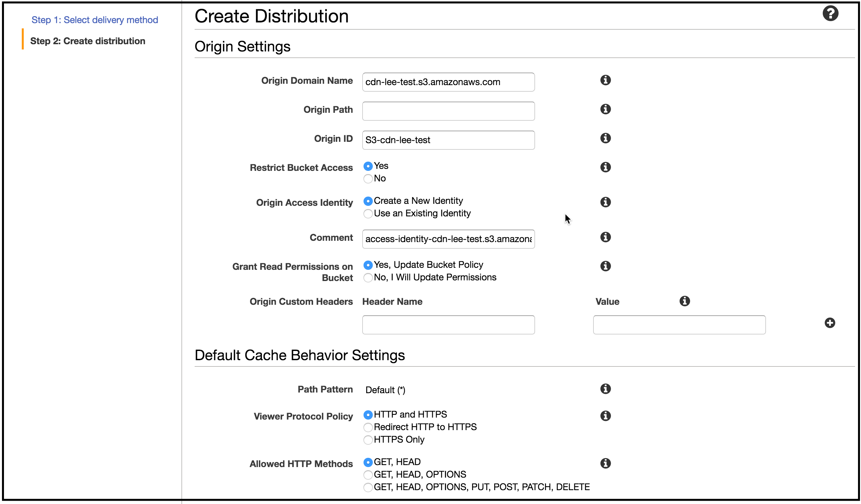This screenshot has height=504, width=861.
Task: Click the Comment text field
Action: tap(448, 239)
